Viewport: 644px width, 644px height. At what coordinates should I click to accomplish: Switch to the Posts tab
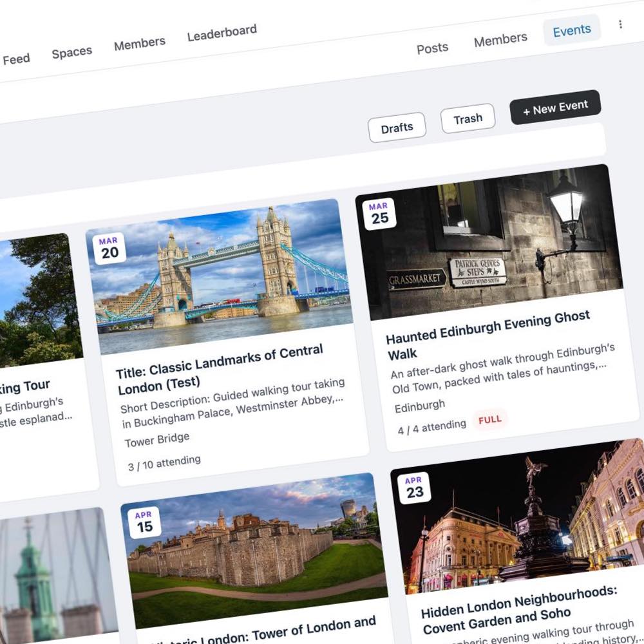[432, 47]
